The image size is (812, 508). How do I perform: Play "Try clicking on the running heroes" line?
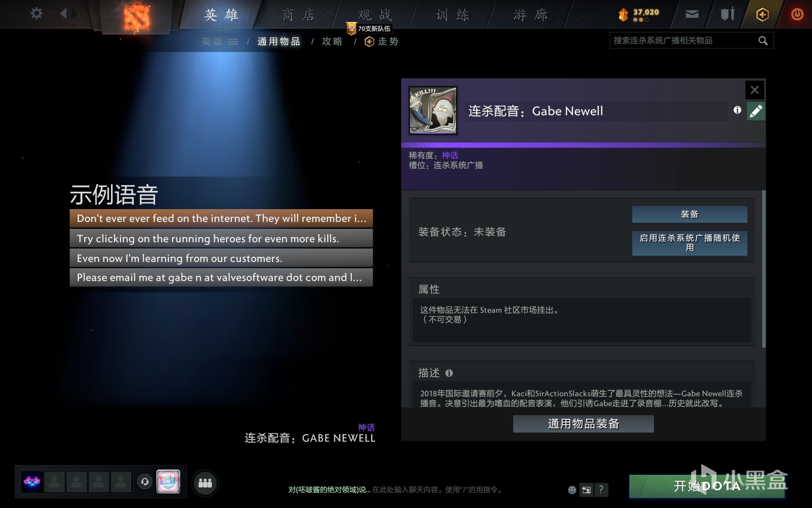(x=221, y=238)
